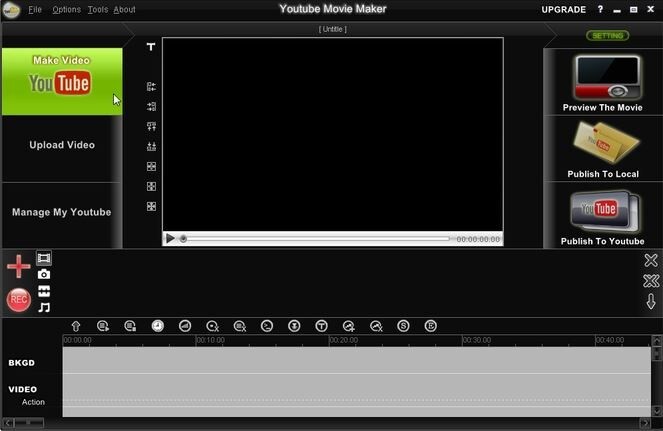
Task: Click the uppermost four-square grid layout icon
Action: 151,166
